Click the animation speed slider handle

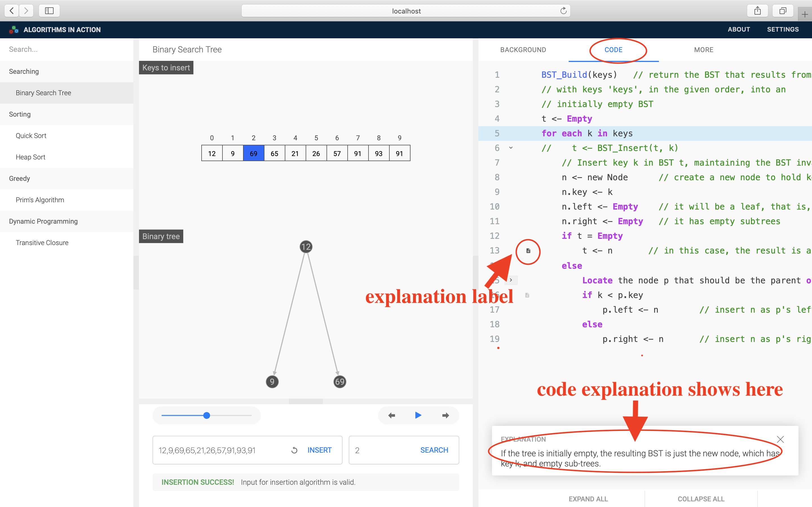[x=207, y=415]
